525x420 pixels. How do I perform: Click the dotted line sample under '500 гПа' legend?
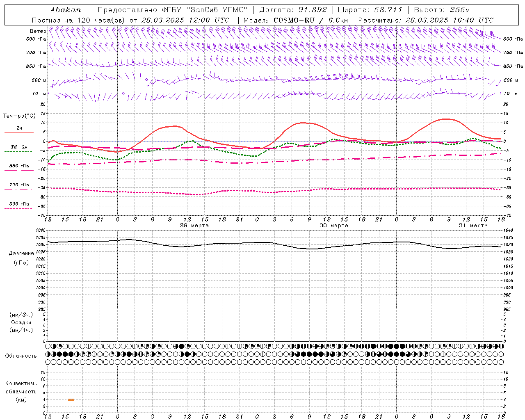[x=18, y=208]
